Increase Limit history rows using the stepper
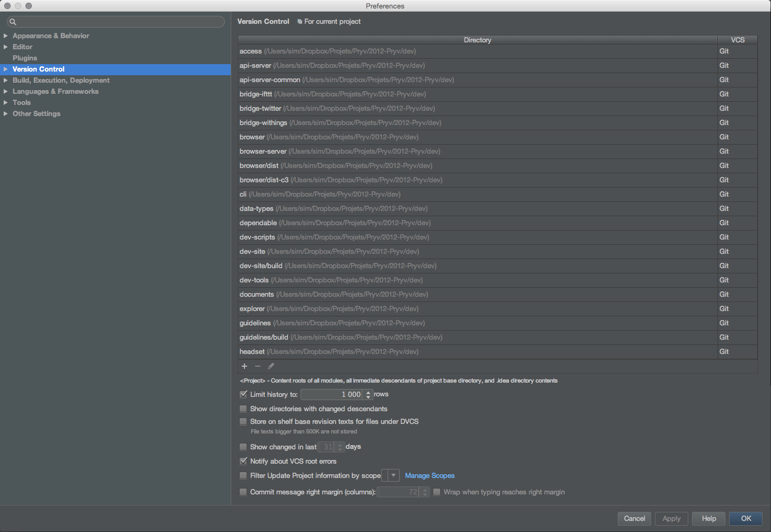 (x=367, y=392)
